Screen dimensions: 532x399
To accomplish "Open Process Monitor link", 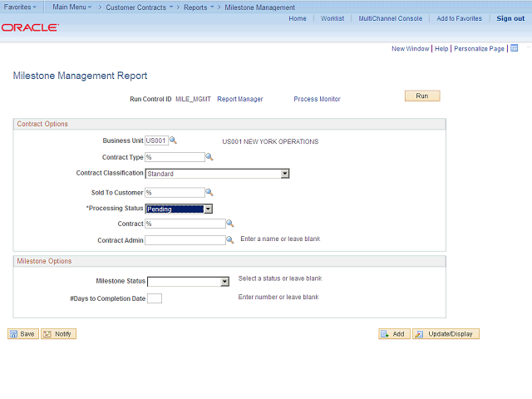I will click(x=317, y=99).
